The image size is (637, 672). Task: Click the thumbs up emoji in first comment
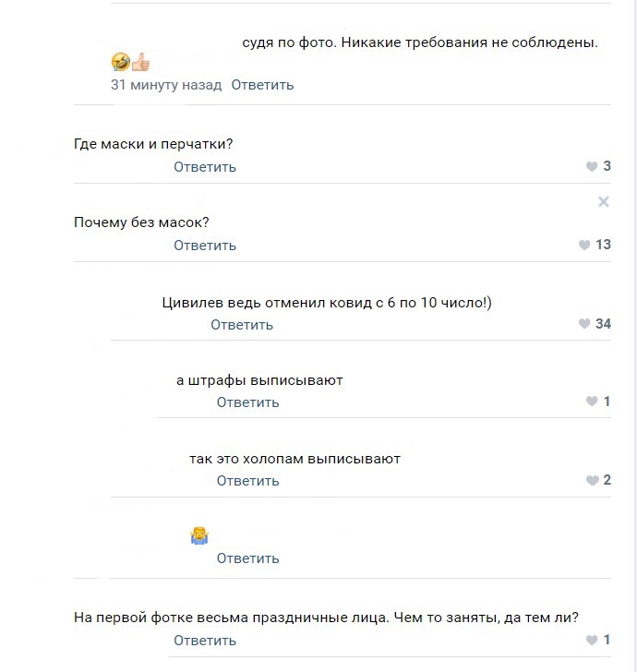(140, 62)
